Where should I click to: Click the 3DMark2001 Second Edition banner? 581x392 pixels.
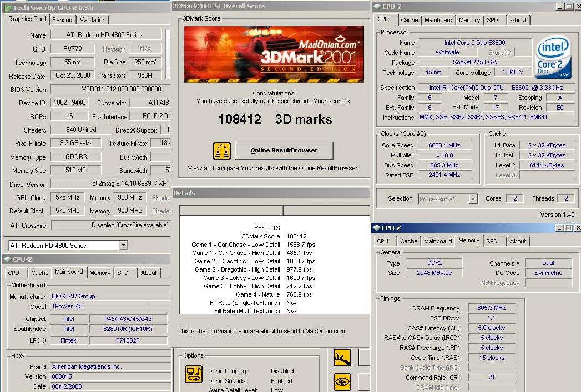pos(274,54)
